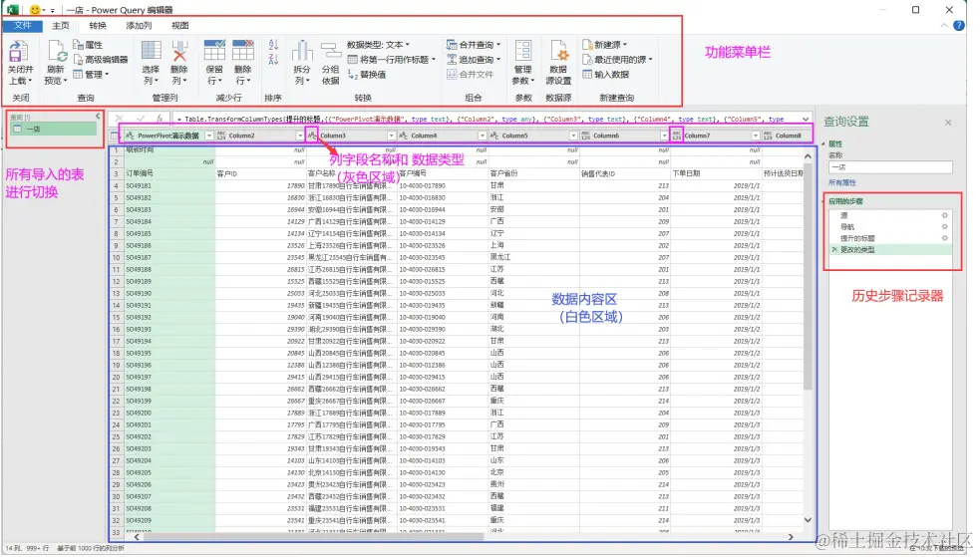Confirm formula with the checkmark icon
Viewport: 980px width, 557px height.
(140, 118)
